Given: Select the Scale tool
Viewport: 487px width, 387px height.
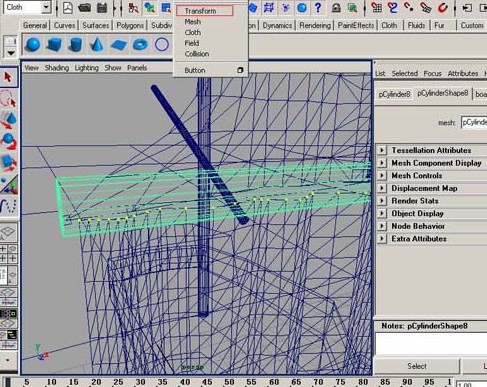Looking at the screenshot, I should (8, 162).
